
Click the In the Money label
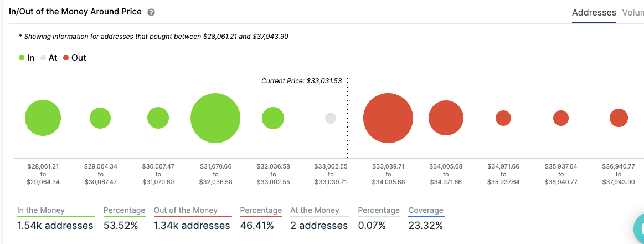point(41,210)
